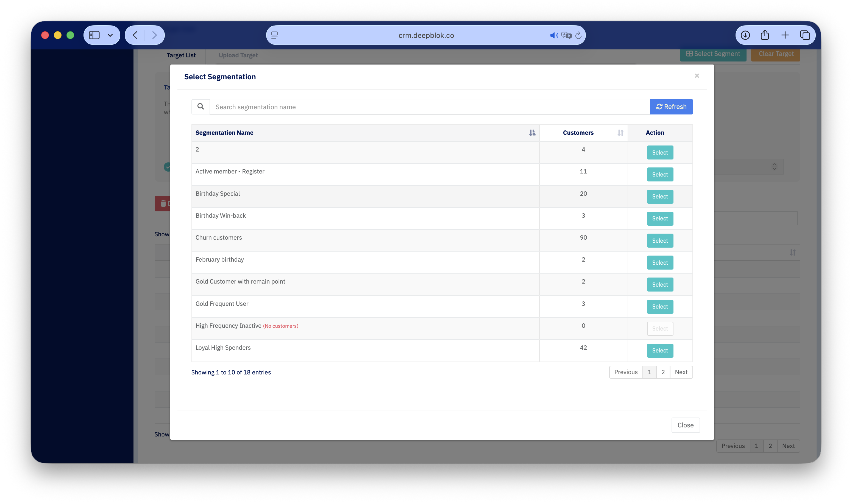Click the Showing 1 to 10 of 18 entries text
Image resolution: width=852 pixels, height=504 pixels.
tap(231, 373)
